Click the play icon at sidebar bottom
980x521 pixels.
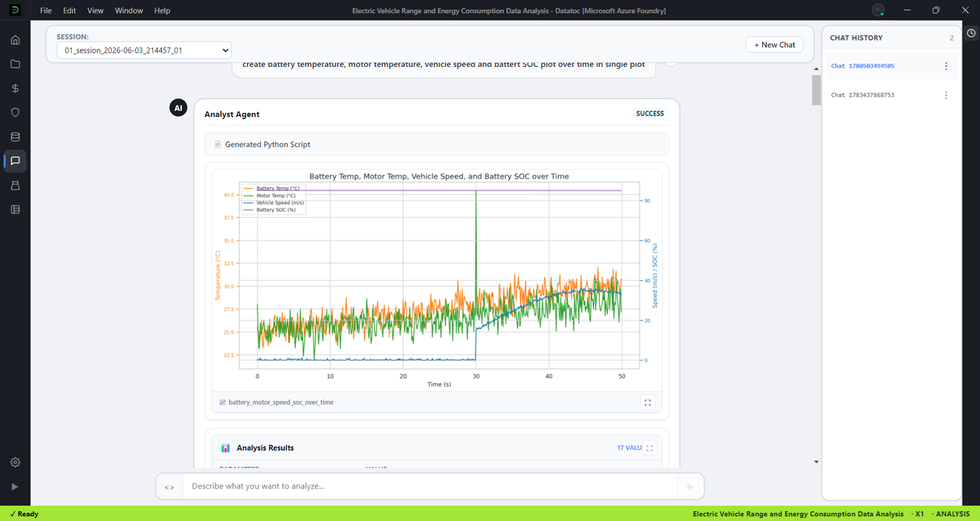click(15, 487)
